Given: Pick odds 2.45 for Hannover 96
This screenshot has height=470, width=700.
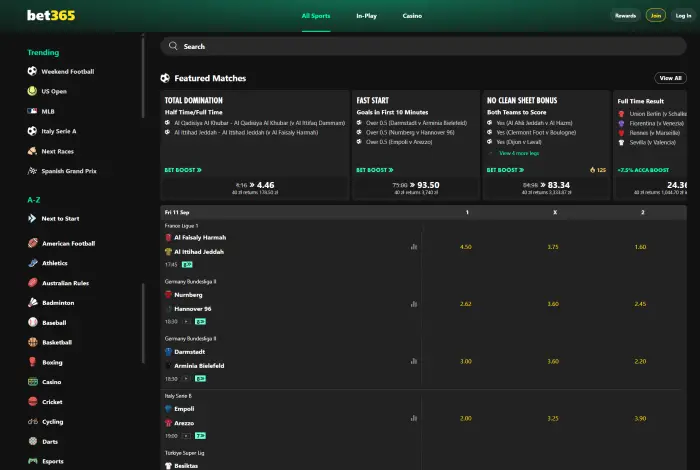Looking at the screenshot, I should pos(640,304).
